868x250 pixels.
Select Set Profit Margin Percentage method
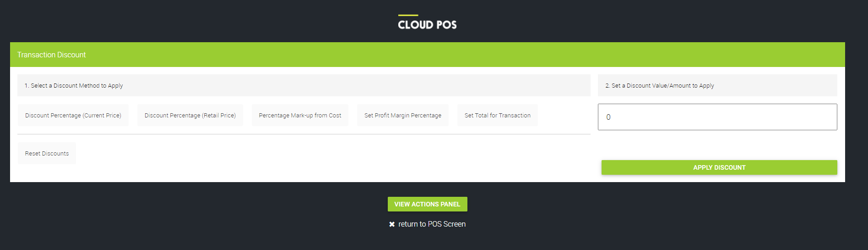(402, 115)
